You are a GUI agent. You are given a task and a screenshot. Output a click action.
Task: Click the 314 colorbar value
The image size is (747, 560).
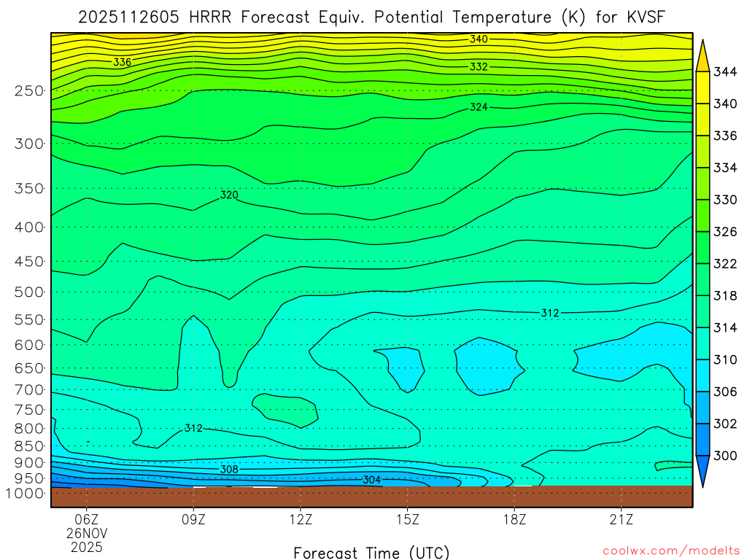tap(725, 327)
